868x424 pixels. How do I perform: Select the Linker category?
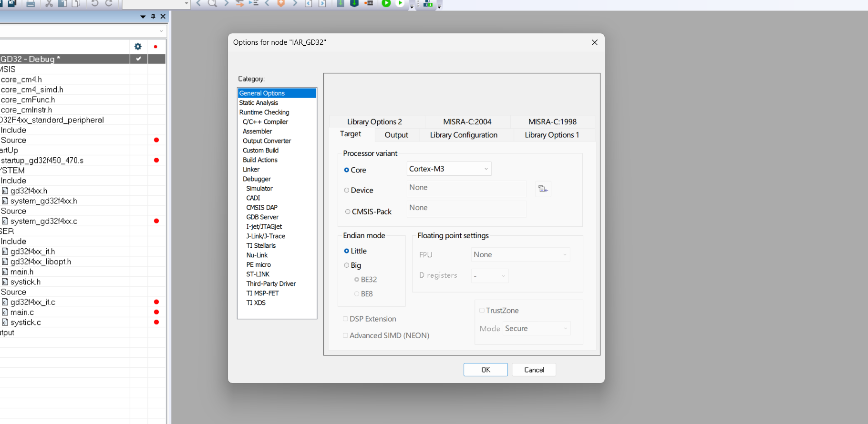coord(251,170)
